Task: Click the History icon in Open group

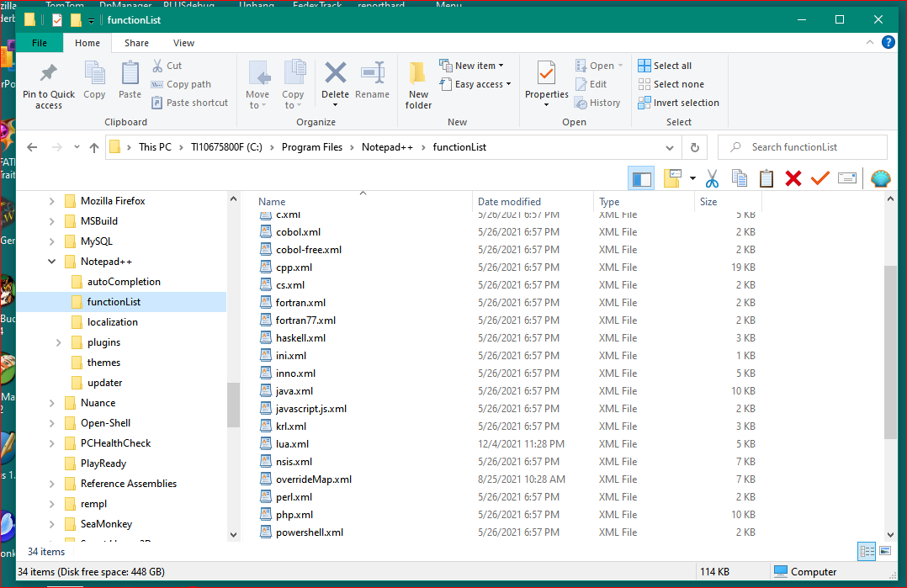Action: [x=581, y=103]
